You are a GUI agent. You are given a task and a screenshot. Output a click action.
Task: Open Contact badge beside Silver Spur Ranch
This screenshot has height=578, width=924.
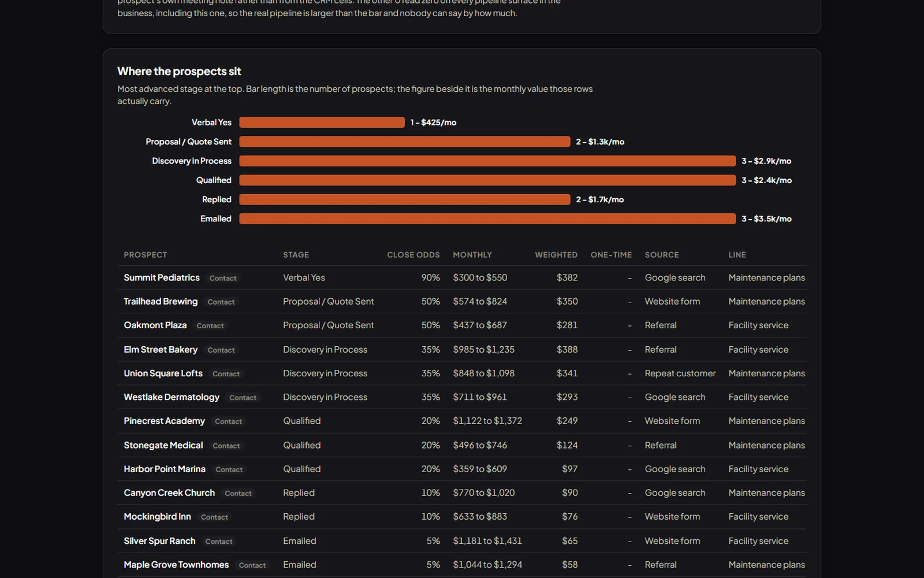coord(219,541)
